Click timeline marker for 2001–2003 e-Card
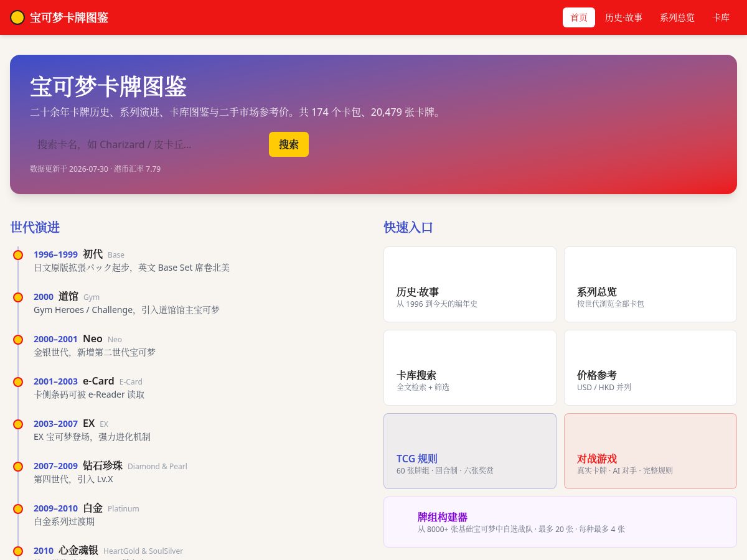747x560 pixels. coord(18,382)
